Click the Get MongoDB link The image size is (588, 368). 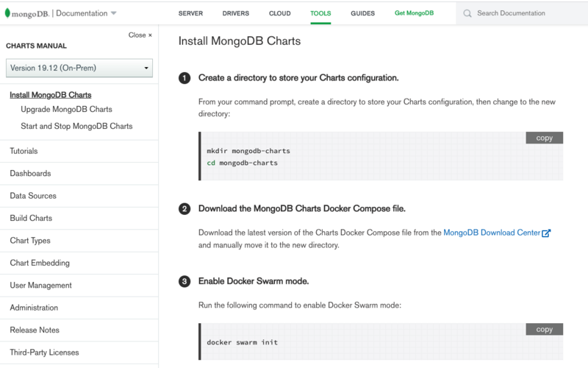click(x=414, y=13)
